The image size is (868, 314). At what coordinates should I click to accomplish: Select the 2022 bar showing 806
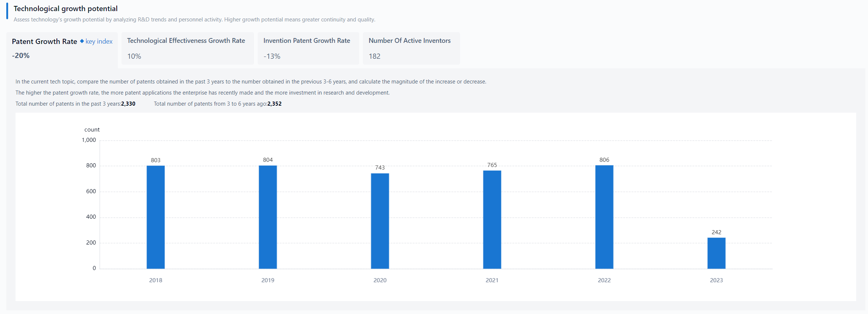pos(604,217)
